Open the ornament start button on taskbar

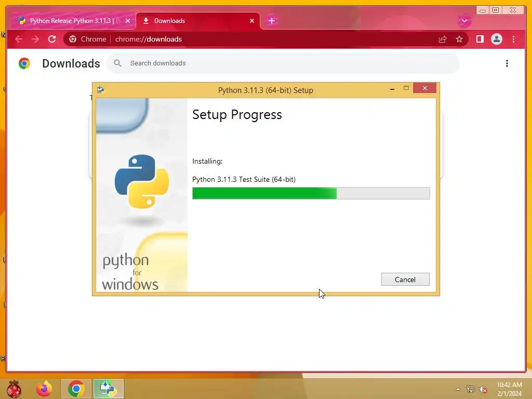14,389
